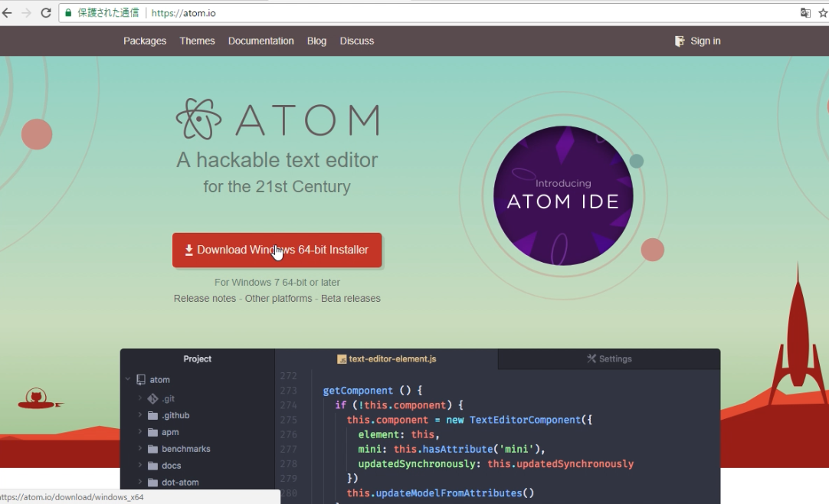Click the docs folder icon

[x=152, y=466]
